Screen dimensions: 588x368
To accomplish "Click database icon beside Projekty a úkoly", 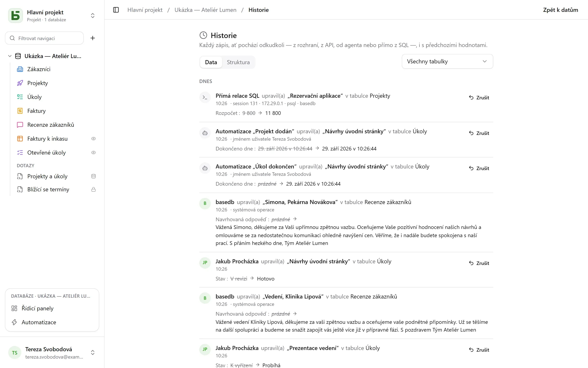I will tap(94, 176).
